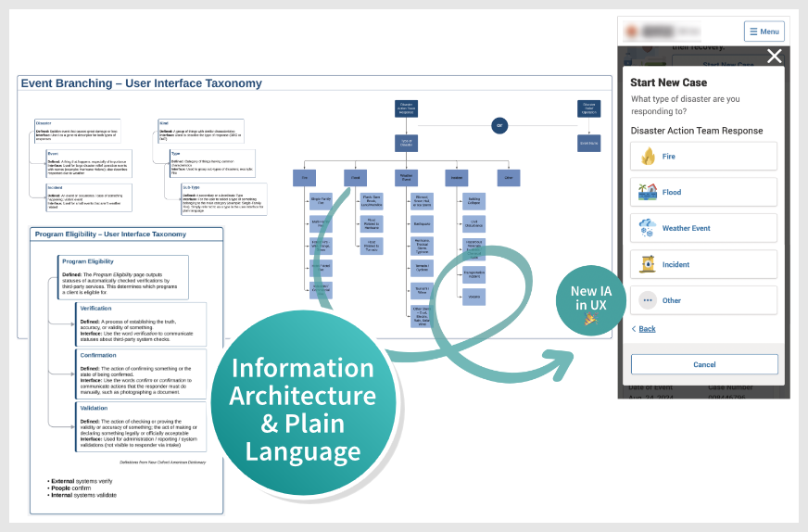Click the 'Kind' definition box
Screen dimensions: 808x532
[201, 131]
